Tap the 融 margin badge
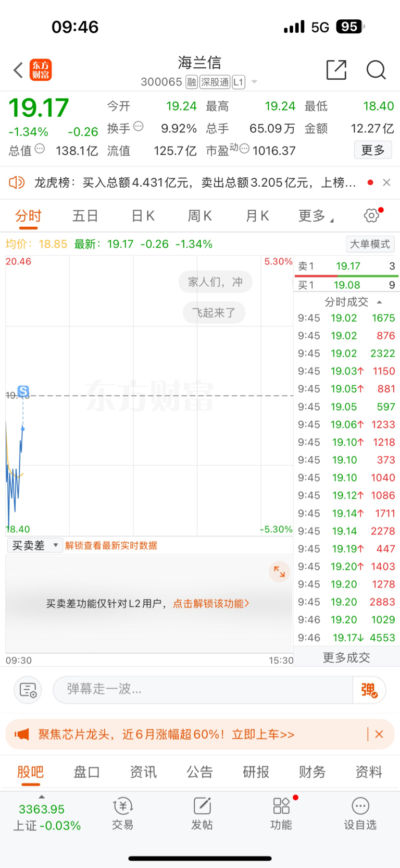 [192, 82]
